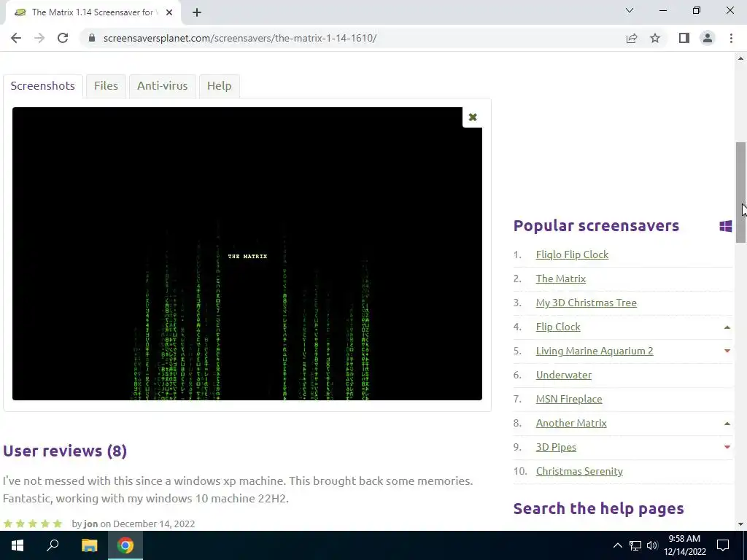Click the scrollbar up arrow

point(741,58)
